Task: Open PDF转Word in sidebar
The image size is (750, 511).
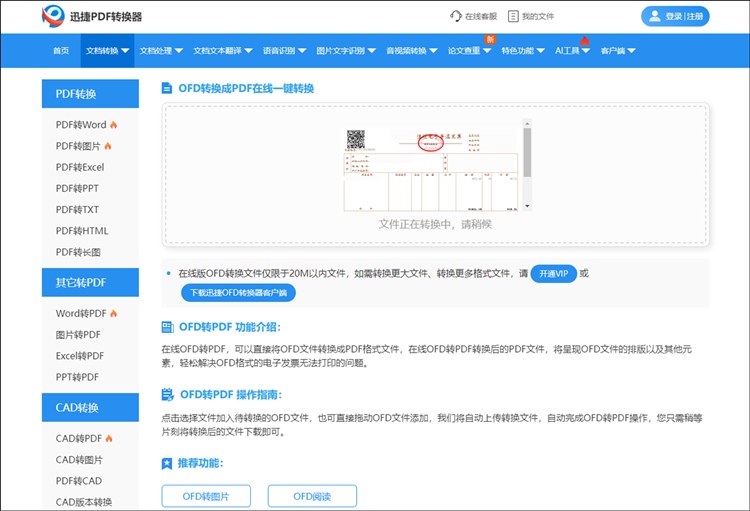Action: tap(81, 125)
